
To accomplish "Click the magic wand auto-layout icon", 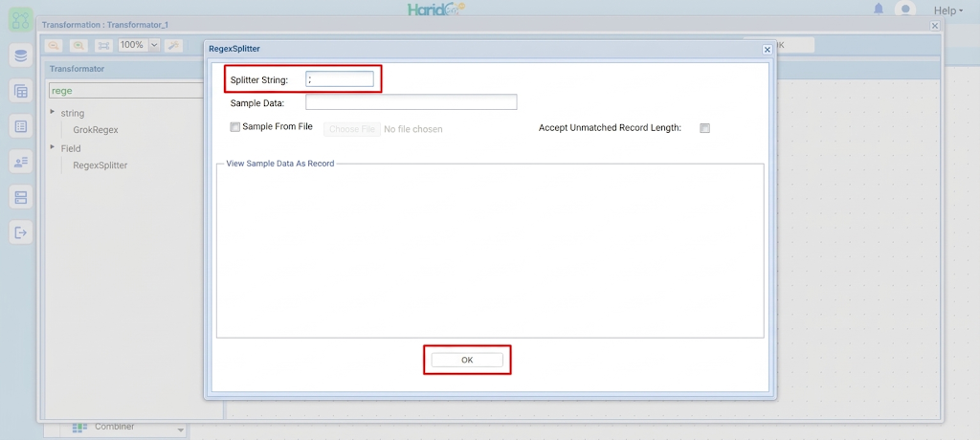I will (x=173, y=45).
